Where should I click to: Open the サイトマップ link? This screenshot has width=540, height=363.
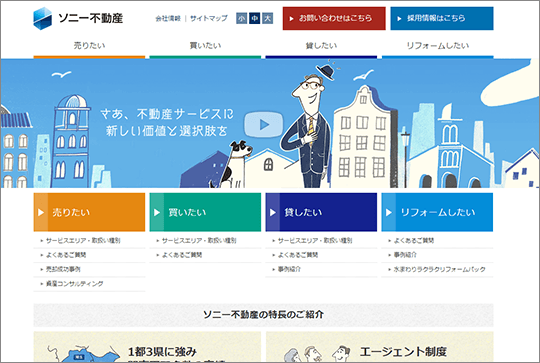point(209,18)
